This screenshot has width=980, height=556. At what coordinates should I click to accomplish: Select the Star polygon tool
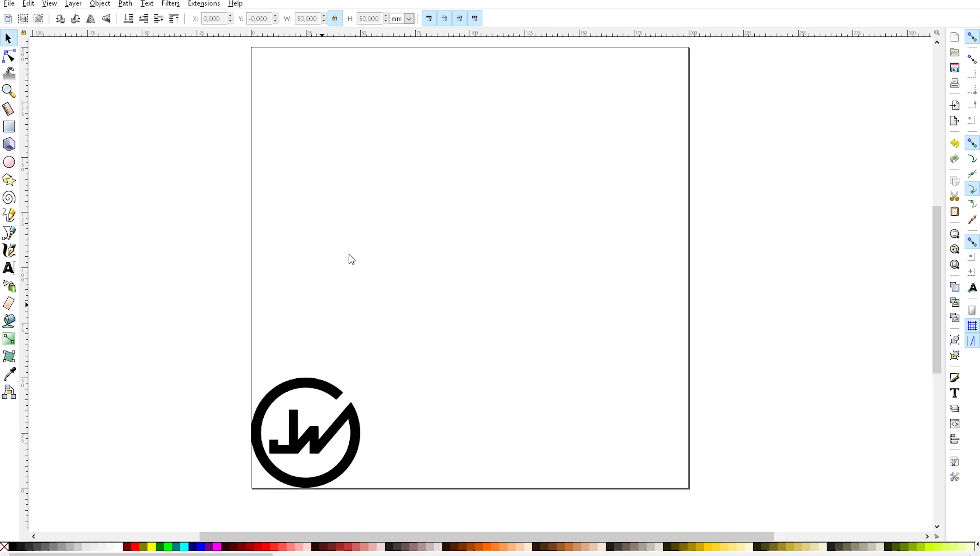(8, 179)
